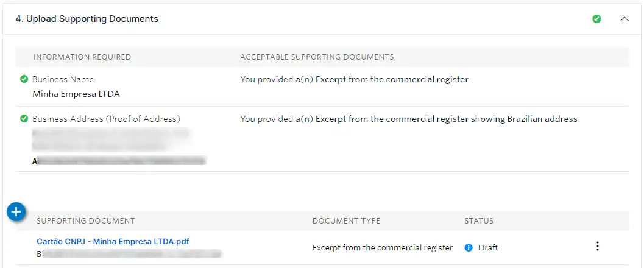Click the section title Upload Supporting Documents
Viewport: 644px width, 268px height.
pos(87,19)
